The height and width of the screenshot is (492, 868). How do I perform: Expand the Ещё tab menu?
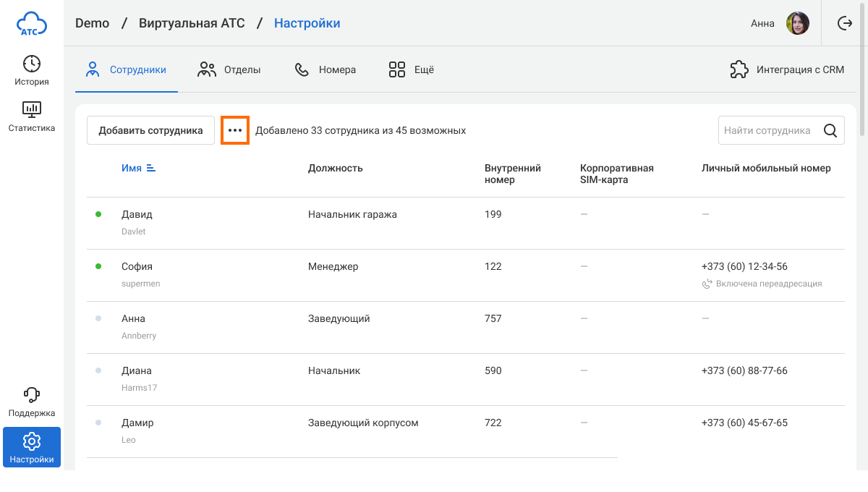(411, 70)
